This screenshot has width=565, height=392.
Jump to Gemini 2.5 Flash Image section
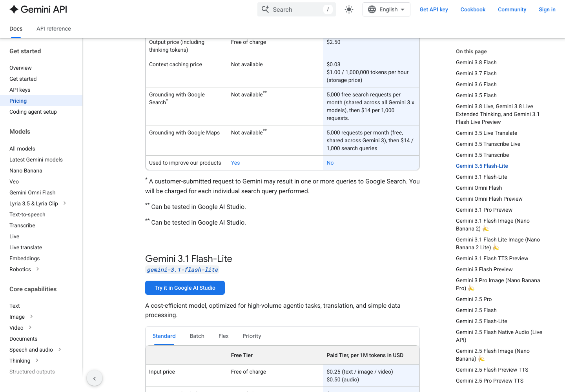[493, 355]
